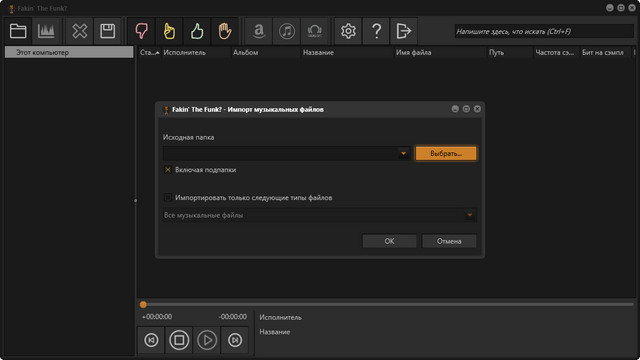Screen dimensions: 640x360
Task: Click the Отмена button
Action: (x=449, y=241)
